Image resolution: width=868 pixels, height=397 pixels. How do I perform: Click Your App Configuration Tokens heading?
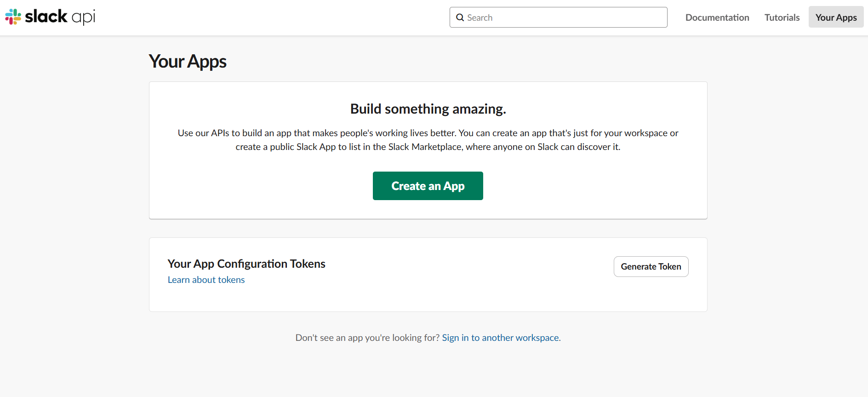[246, 264]
